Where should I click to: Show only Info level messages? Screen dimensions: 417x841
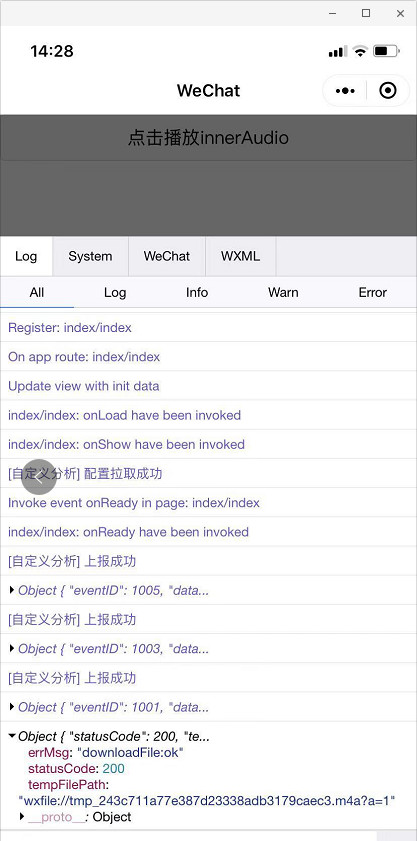tap(197, 292)
